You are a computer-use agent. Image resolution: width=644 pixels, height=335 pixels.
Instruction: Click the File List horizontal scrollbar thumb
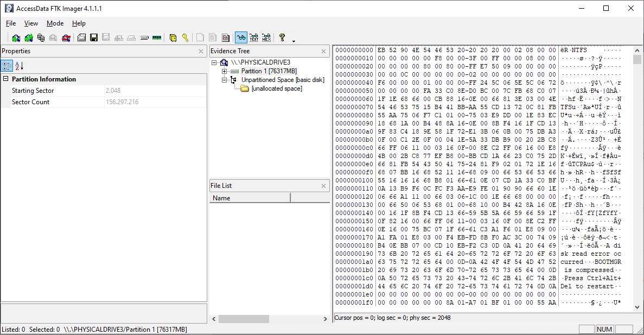244,319
